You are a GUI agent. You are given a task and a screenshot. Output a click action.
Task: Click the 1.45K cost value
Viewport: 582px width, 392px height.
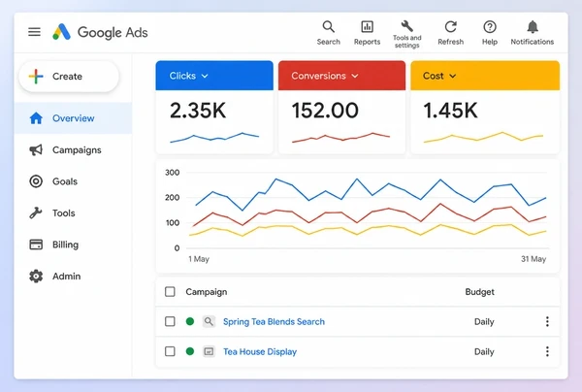tap(450, 111)
